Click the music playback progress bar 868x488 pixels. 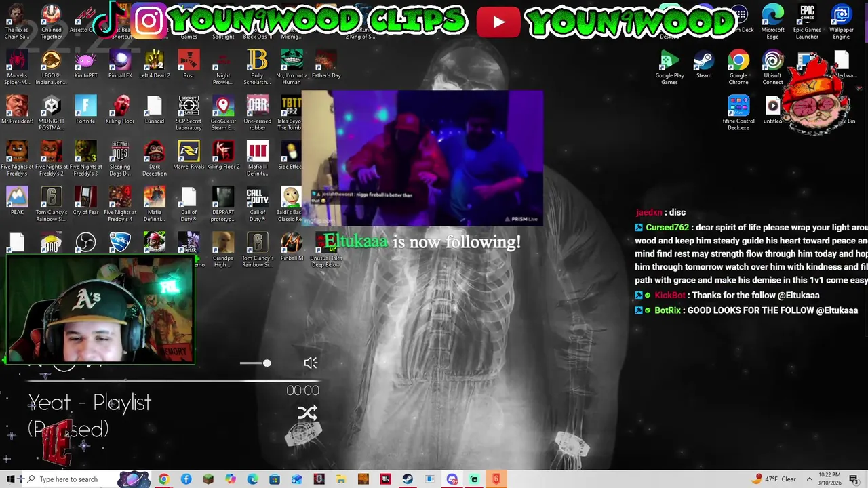[173, 380]
